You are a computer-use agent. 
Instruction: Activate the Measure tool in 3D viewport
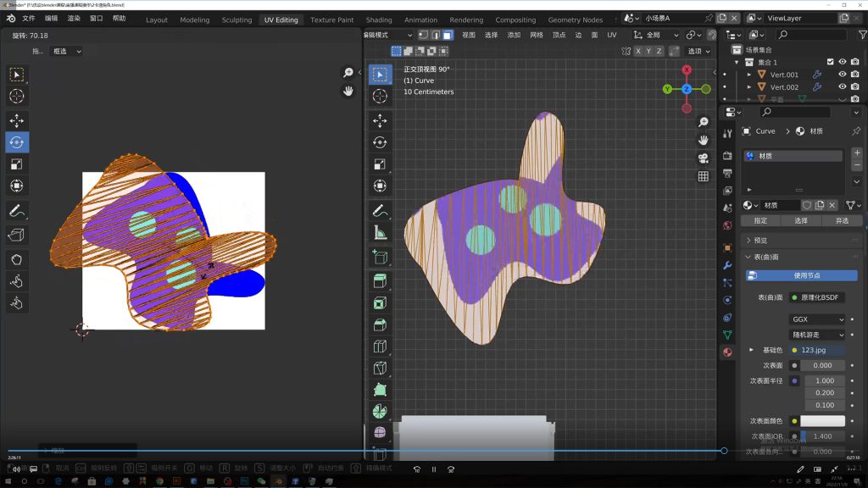(x=380, y=232)
